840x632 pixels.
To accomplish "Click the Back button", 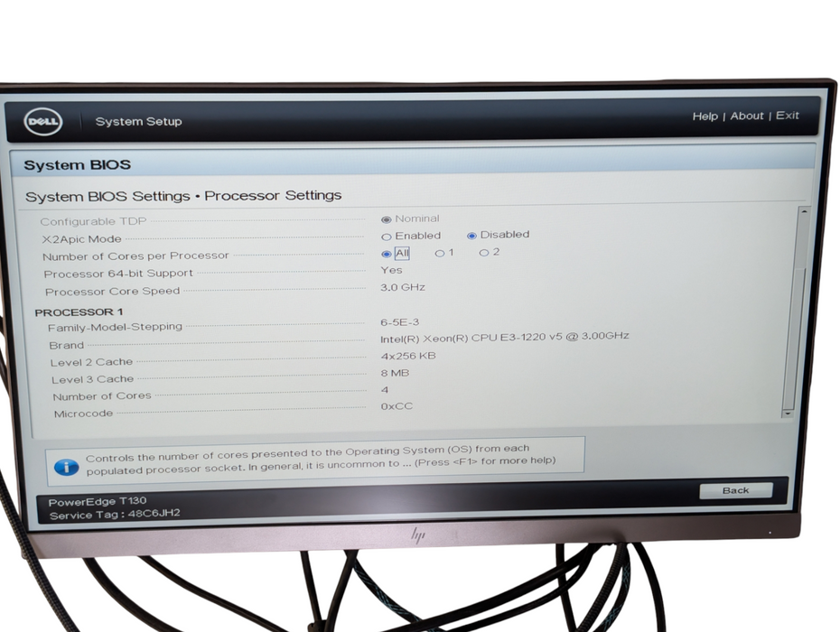I will point(735,490).
